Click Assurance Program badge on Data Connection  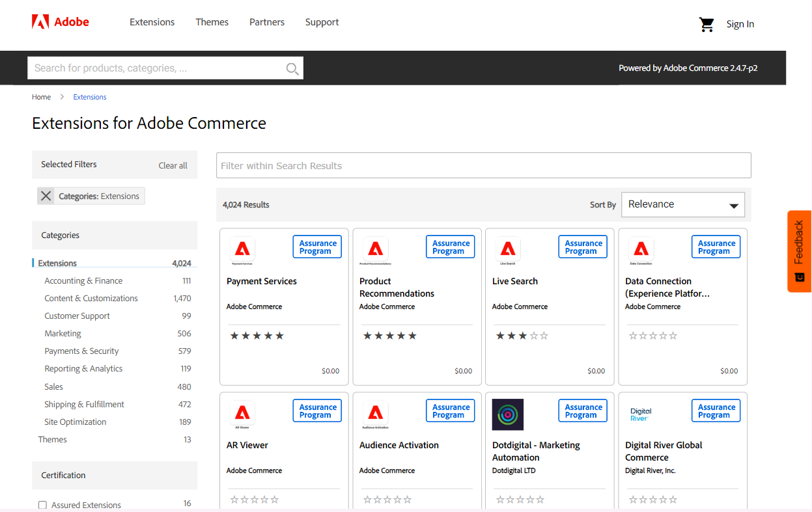pyautogui.click(x=716, y=247)
